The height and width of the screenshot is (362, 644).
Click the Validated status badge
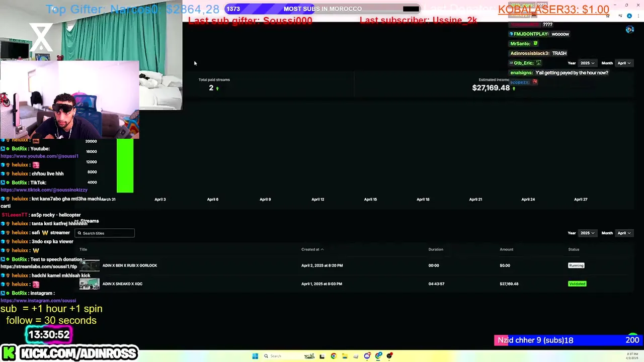click(x=577, y=284)
